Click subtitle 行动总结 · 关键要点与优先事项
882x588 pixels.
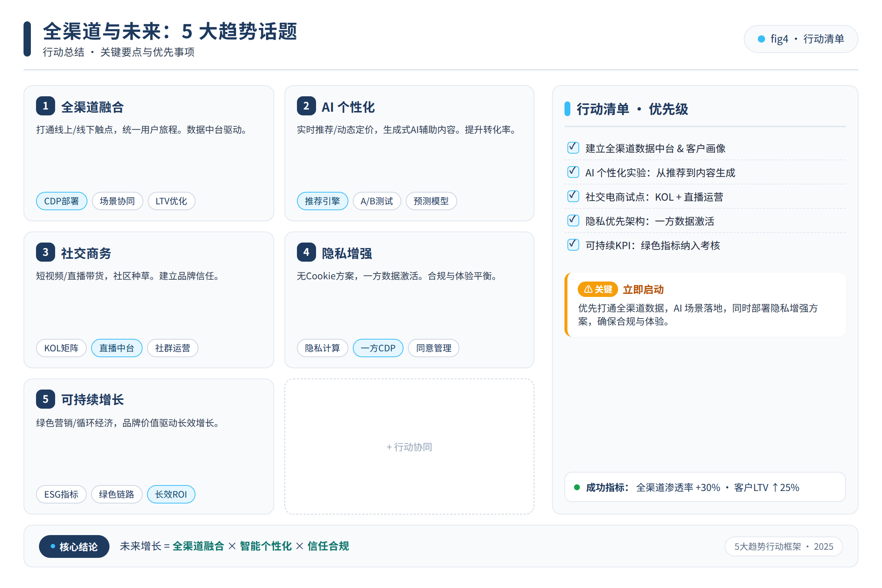pyautogui.click(x=118, y=52)
